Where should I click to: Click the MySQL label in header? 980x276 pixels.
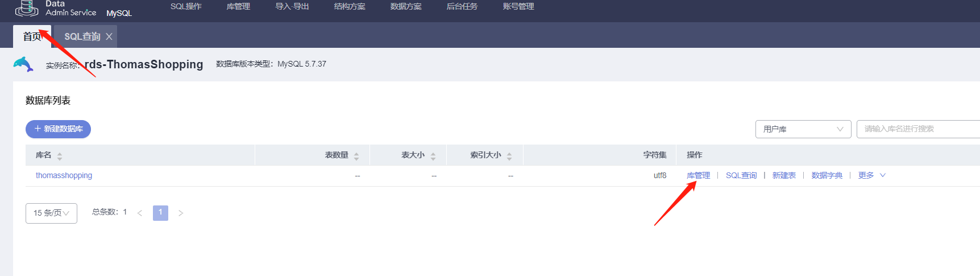click(x=119, y=13)
